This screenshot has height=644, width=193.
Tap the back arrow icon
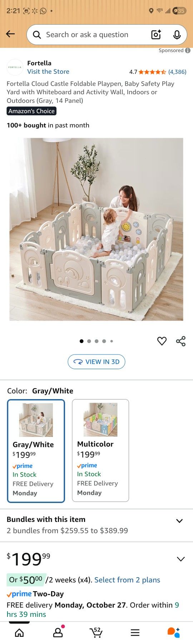tap(10, 34)
